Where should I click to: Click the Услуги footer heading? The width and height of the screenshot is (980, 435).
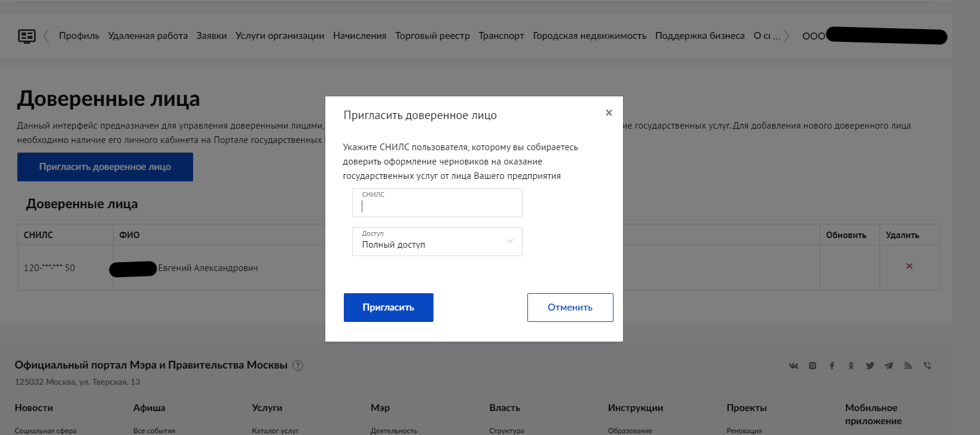267,408
